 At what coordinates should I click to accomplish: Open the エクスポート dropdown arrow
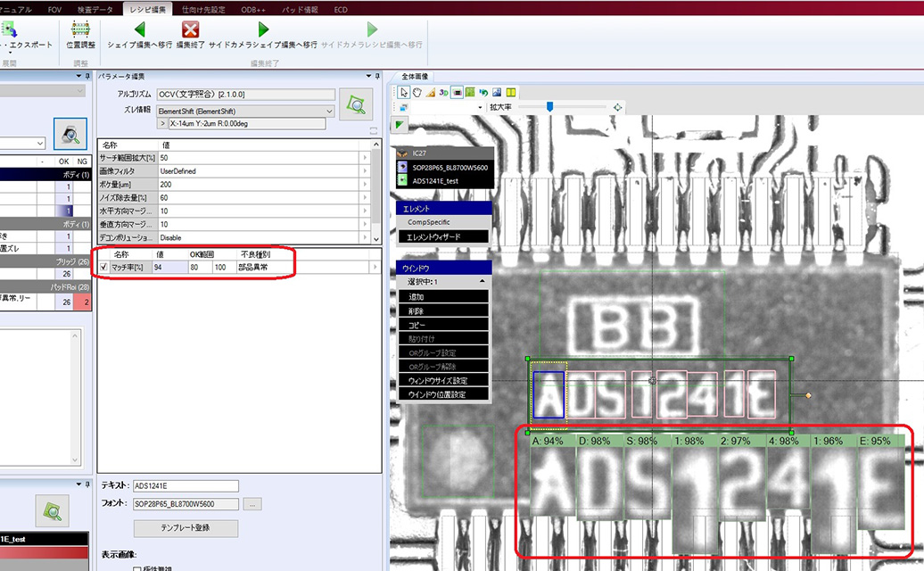click(x=10, y=52)
